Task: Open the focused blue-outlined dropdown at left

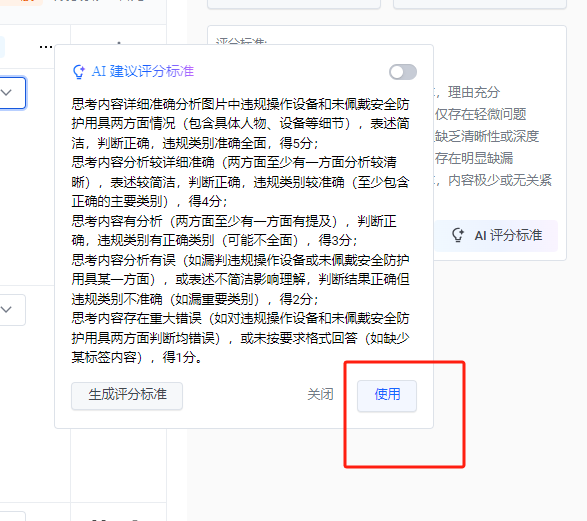Action: (12, 93)
